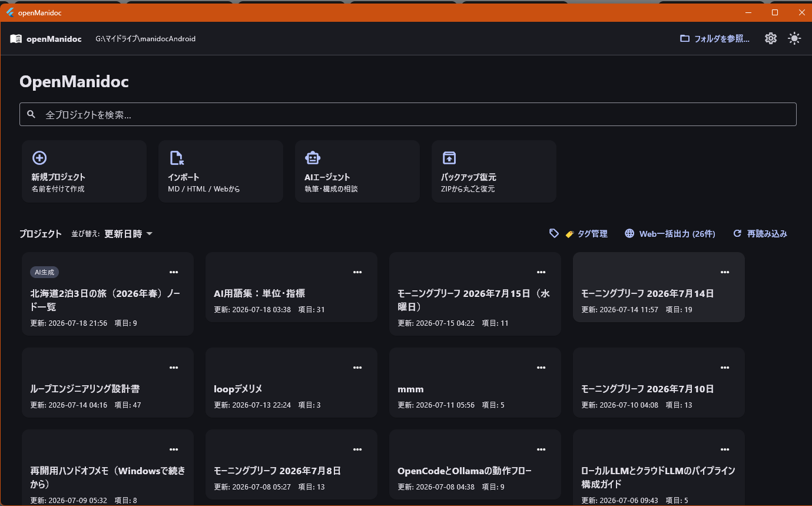Open settings with the gear icon
The height and width of the screenshot is (506, 812).
click(771, 38)
